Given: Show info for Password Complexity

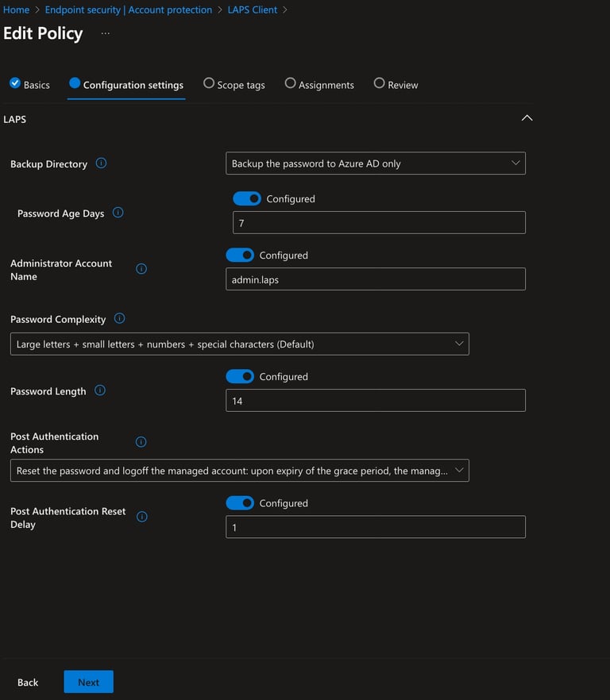Looking at the screenshot, I should 119,319.
